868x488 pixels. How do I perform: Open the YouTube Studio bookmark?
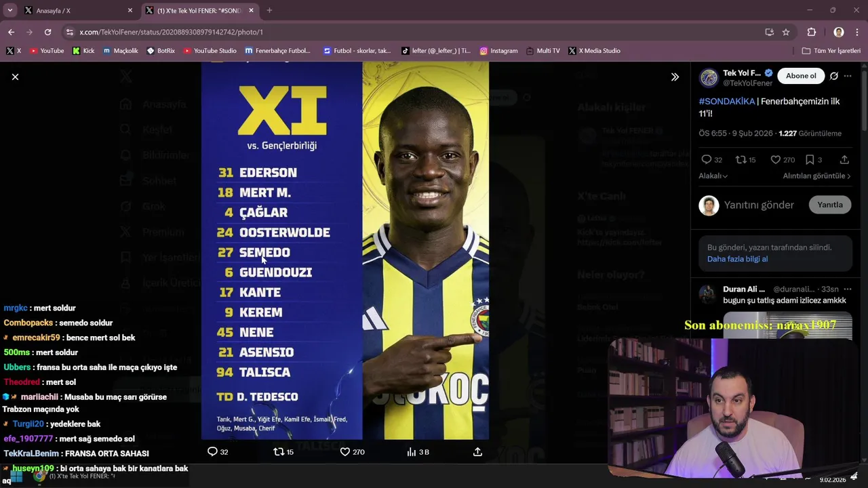point(210,51)
